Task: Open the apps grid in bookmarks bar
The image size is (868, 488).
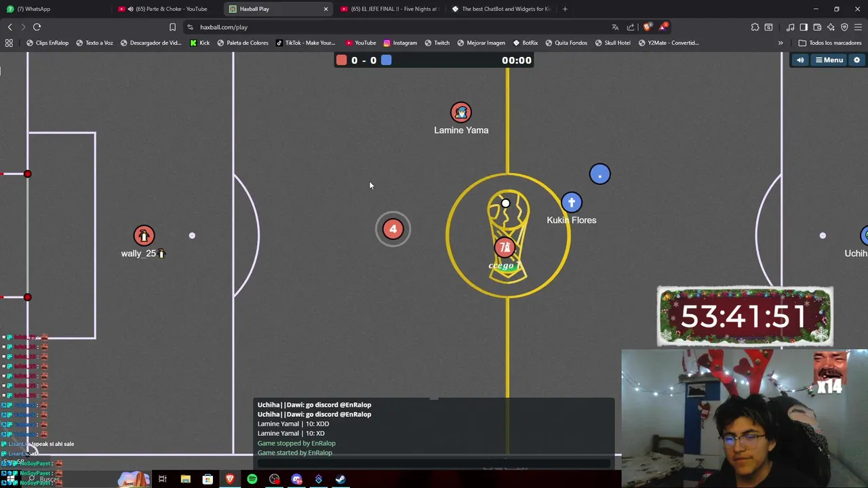Action: coord(9,43)
